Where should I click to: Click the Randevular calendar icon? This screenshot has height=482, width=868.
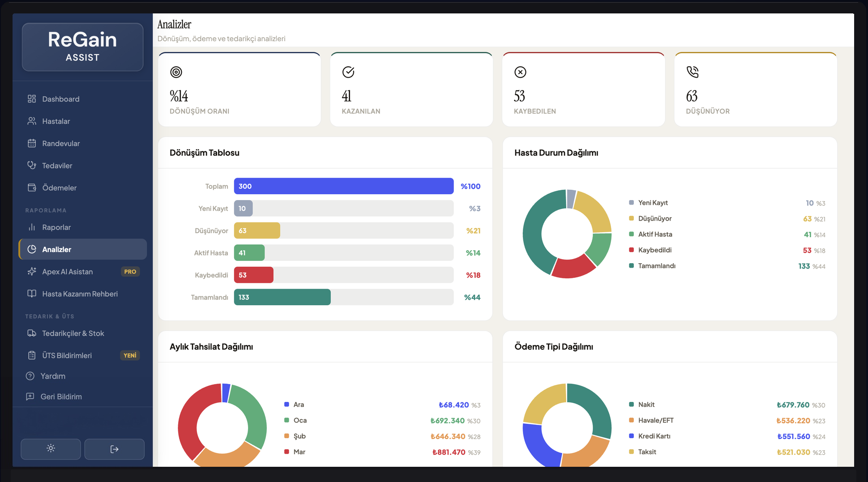32,143
